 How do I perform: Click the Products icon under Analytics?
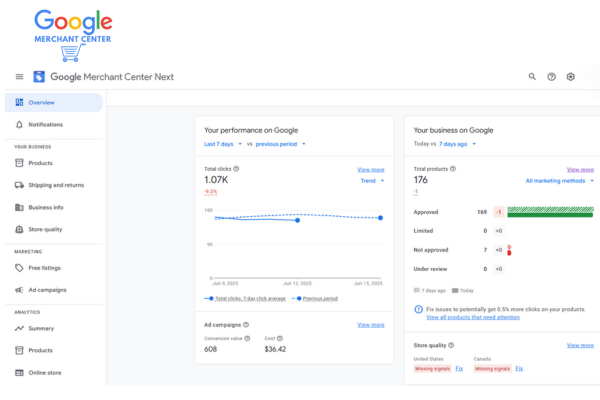19,350
